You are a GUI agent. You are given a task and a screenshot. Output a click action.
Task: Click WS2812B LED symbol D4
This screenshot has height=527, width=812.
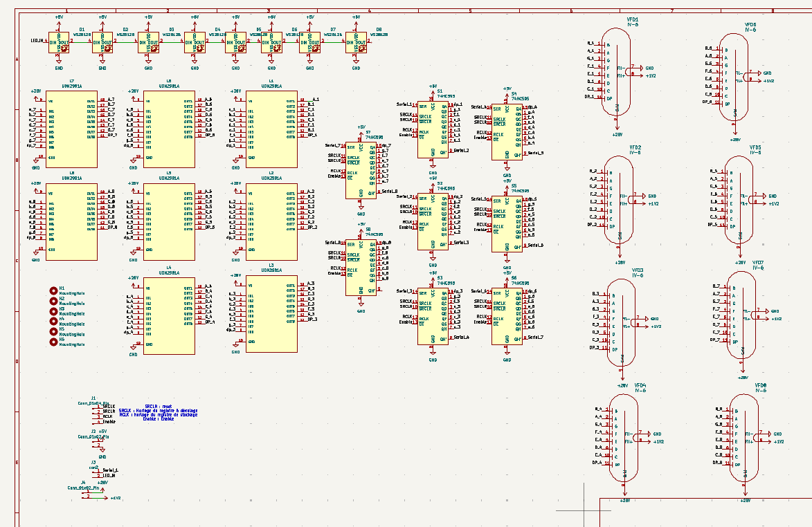(195, 42)
